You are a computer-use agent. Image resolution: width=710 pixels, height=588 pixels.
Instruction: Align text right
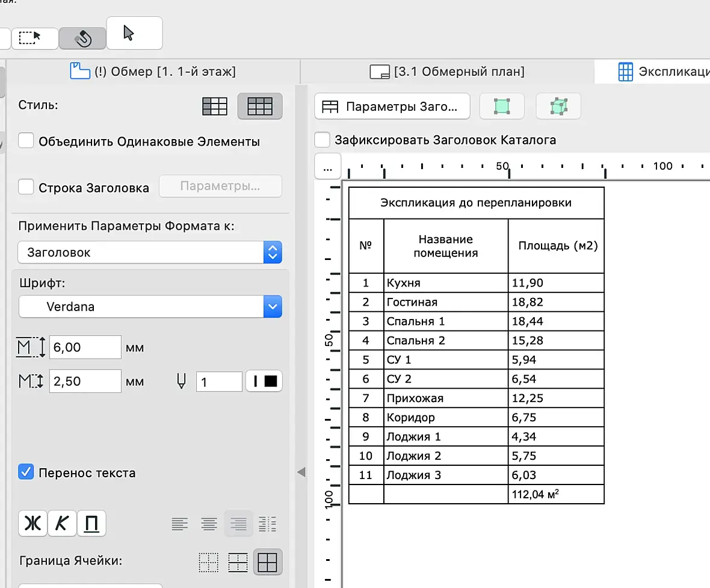coord(238,524)
